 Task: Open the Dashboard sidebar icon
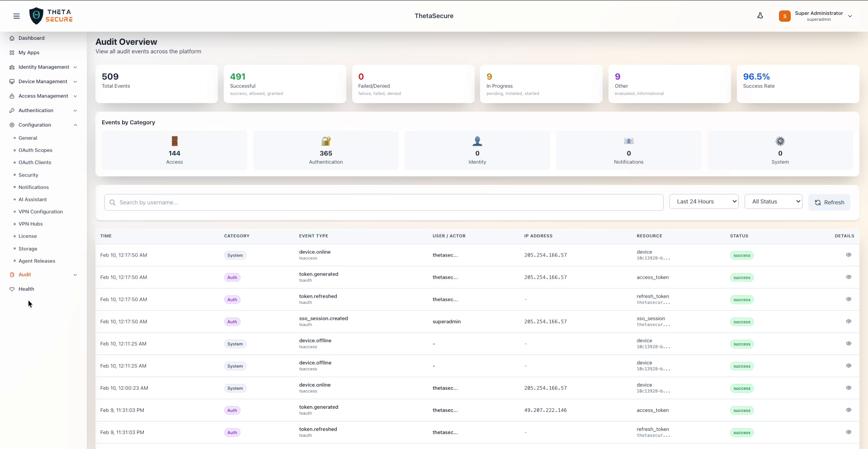coord(12,38)
